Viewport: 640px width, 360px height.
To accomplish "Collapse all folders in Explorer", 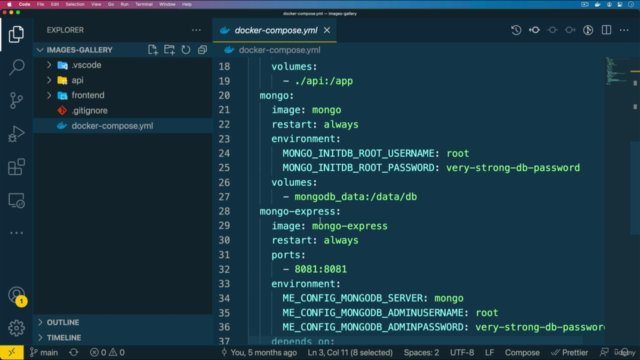I will pyautogui.click(x=202, y=50).
